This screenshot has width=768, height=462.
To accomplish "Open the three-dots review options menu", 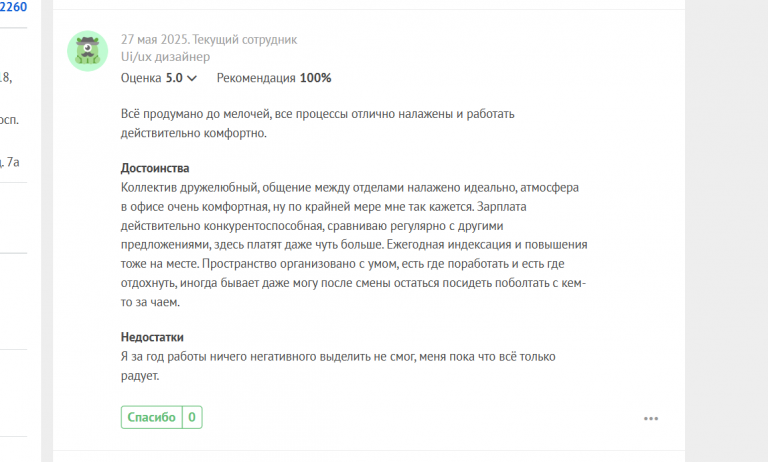I will pyautogui.click(x=651, y=418).
